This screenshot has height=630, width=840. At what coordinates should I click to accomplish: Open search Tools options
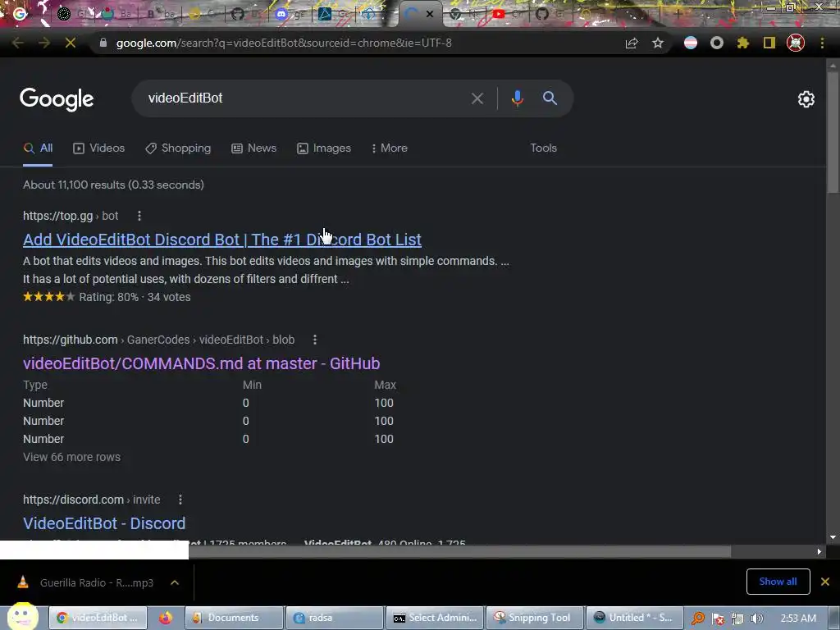tap(543, 148)
